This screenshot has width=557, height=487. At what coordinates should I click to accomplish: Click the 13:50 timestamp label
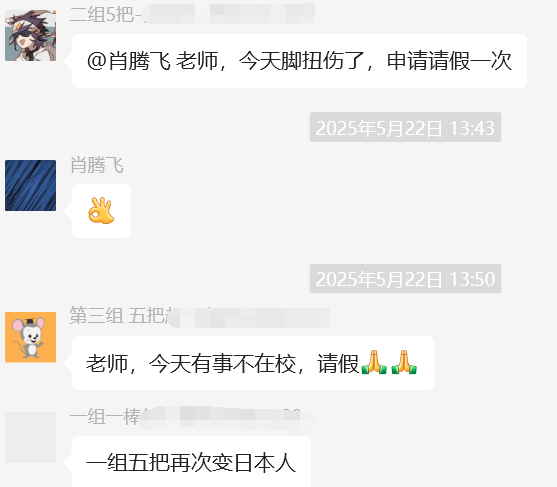pyautogui.click(x=405, y=278)
